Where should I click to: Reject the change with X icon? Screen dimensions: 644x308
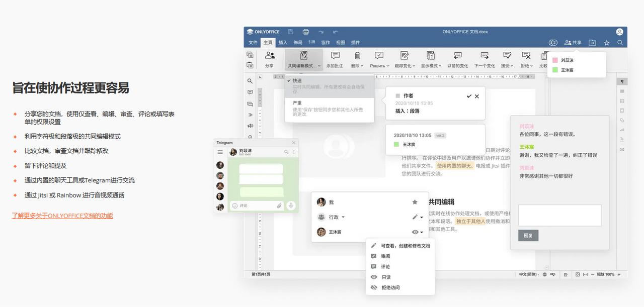477,96
